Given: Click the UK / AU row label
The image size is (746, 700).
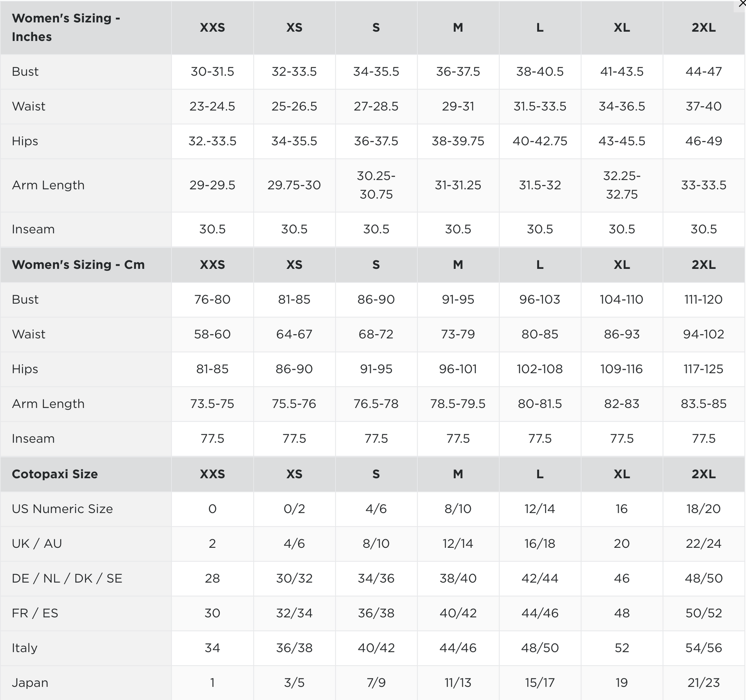Looking at the screenshot, I should (37, 544).
